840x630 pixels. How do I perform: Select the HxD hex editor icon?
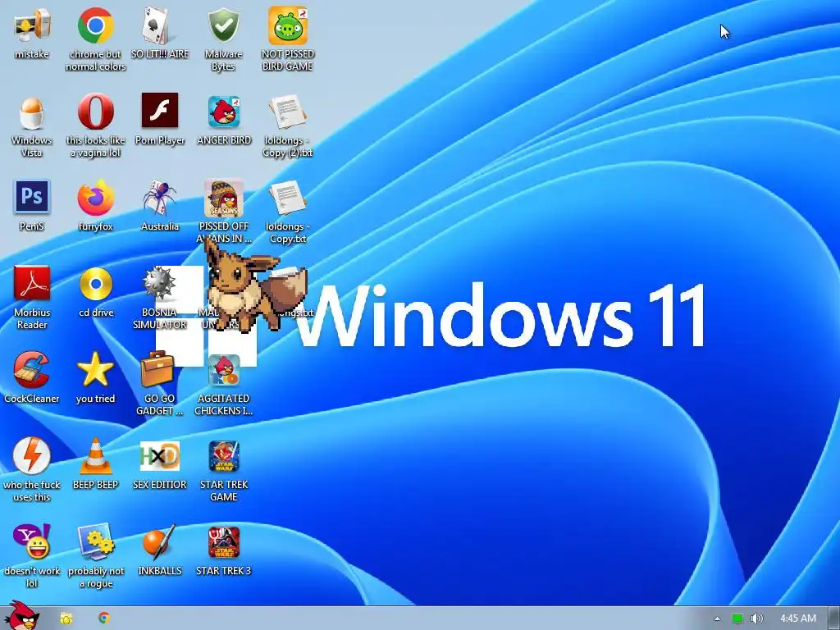point(160,456)
